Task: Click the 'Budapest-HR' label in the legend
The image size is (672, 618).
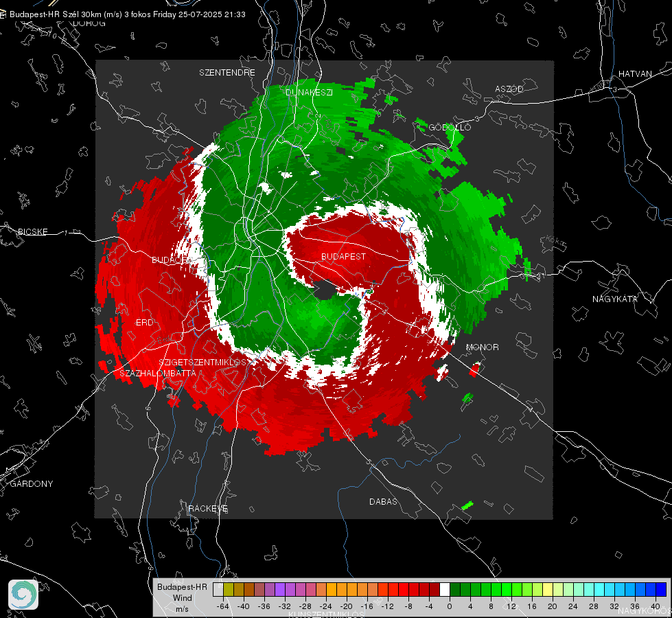Action: (182, 586)
